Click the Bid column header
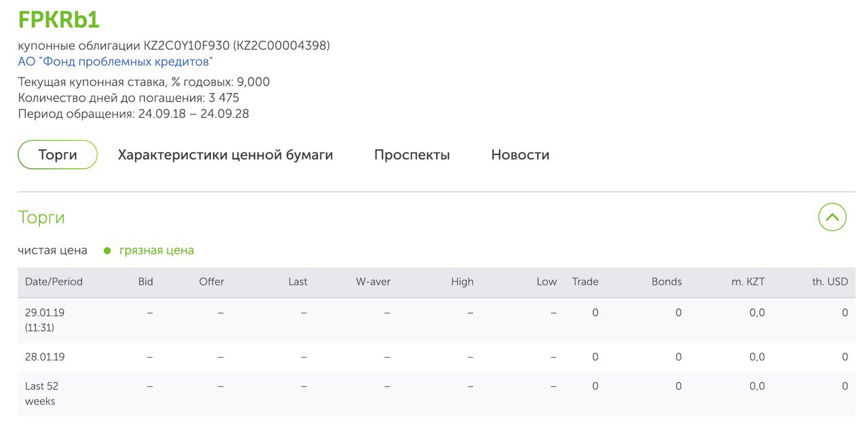Viewport: 868px width, 427px height. tap(145, 281)
